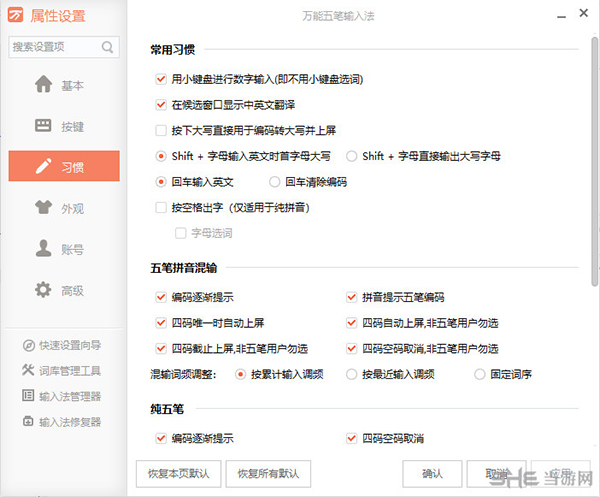Click the shirt icon for 外观
This screenshot has width=600, height=497.
(43, 207)
